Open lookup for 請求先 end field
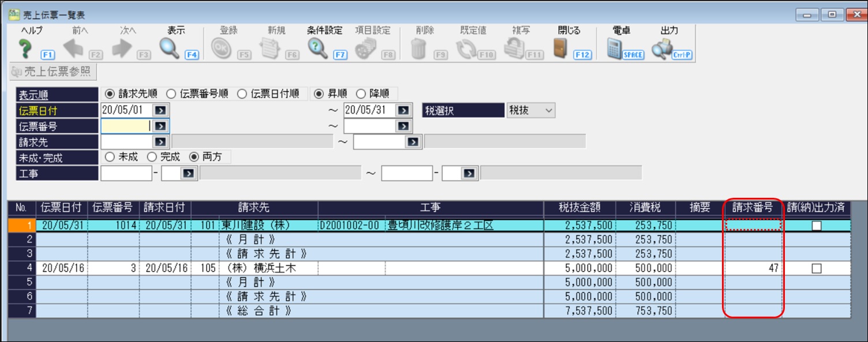 click(413, 141)
